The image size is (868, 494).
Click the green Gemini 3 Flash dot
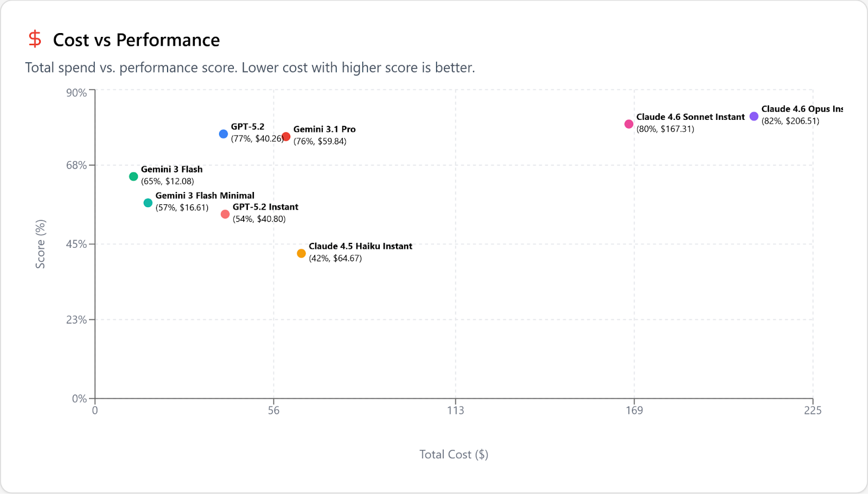click(x=133, y=176)
